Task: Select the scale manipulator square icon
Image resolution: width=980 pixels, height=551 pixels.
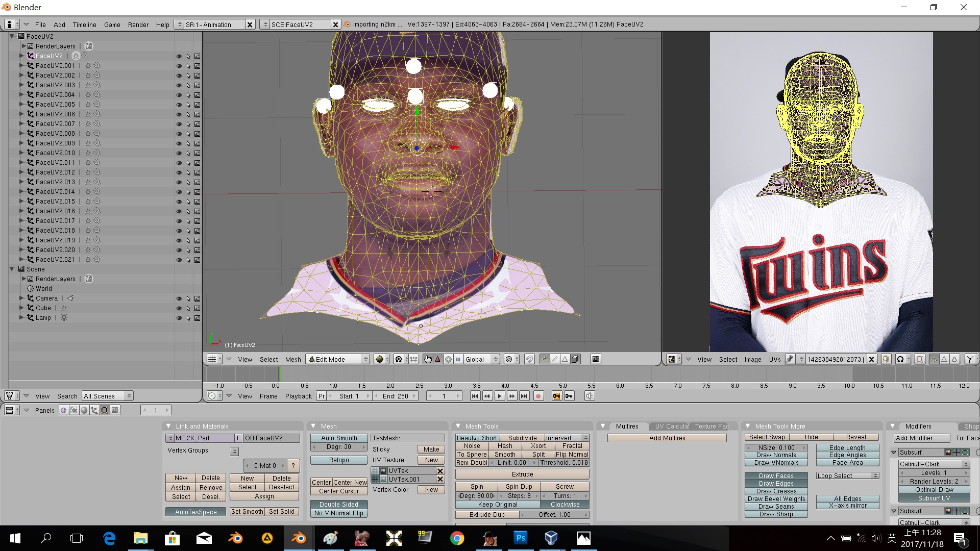Action: pyautogui.click(x=458, y=359)
